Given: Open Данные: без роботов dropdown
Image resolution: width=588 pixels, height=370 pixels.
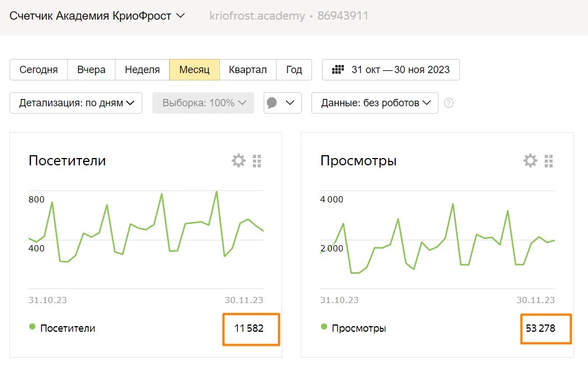Looking at the screenshot, I should pyautogui.click(x=375, y=103).
